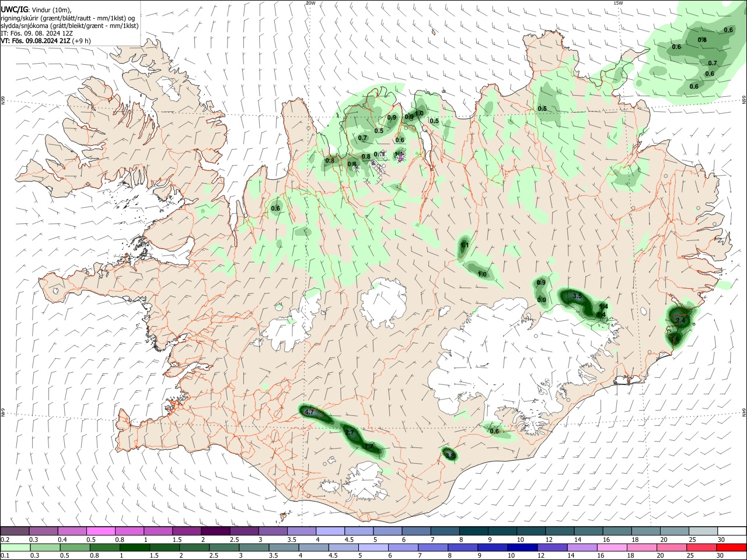Viewport: 747px width, 560px height.
Task: Click the 'rigning/skúrir' legend description line
Action: [x=68, y=18]
